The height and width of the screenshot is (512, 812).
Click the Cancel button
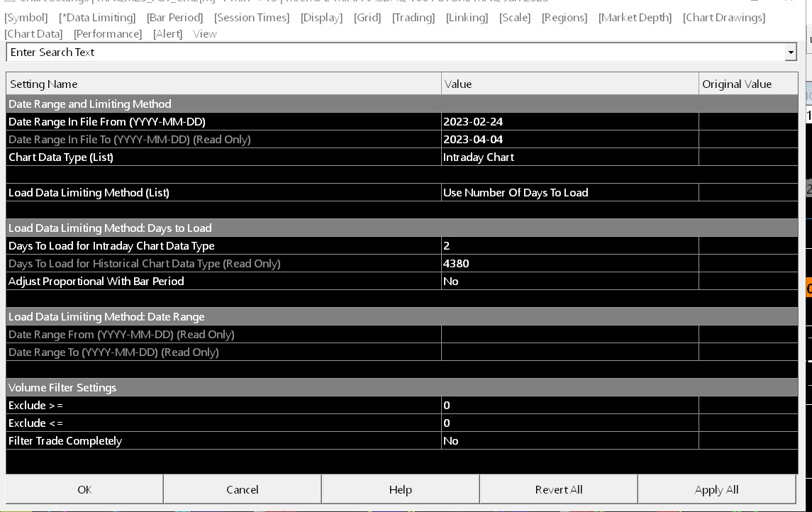[x=243, y=489]
